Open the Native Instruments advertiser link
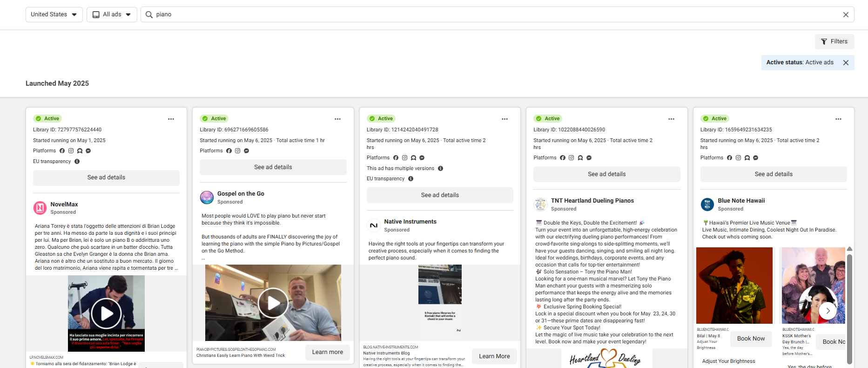Image resolution: width=868 pixels, height=368 pixels. point(410,222)
